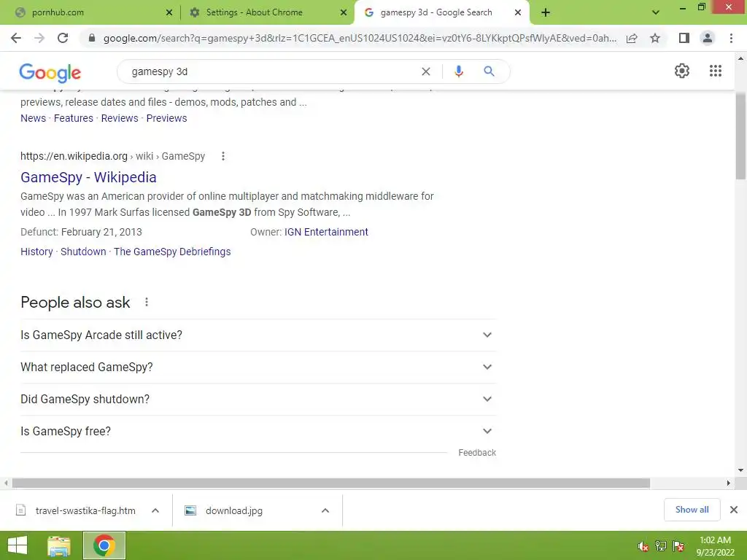Screen dimensions: 747x560
Task: Click the horizontal scrollbar thumb
Action: pos(331,483)
